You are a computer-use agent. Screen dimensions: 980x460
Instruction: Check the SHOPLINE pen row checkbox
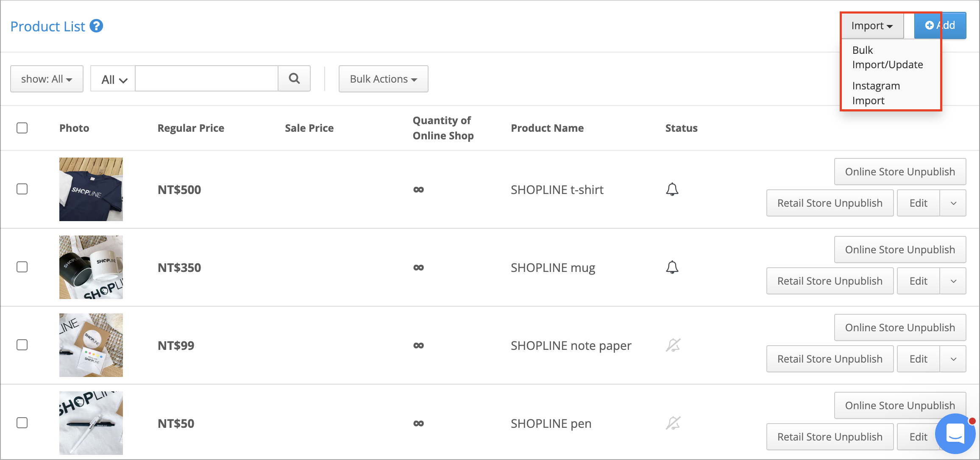(x=22, y=423)
